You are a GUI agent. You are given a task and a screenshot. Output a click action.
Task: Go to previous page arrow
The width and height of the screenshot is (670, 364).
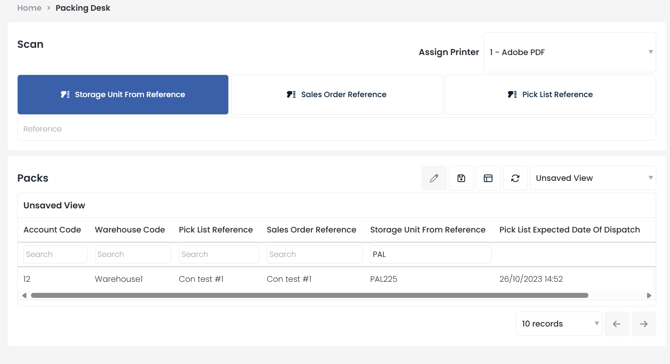617,324
